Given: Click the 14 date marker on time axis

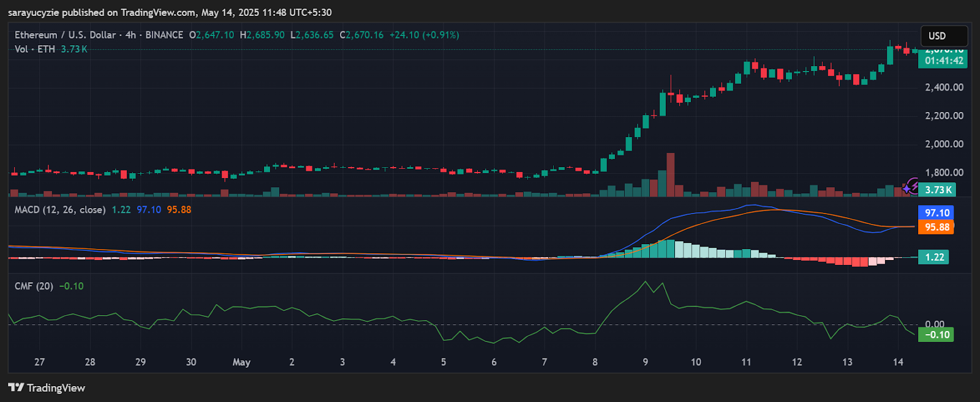Looking at the screenshot, I should coord(898,362).
